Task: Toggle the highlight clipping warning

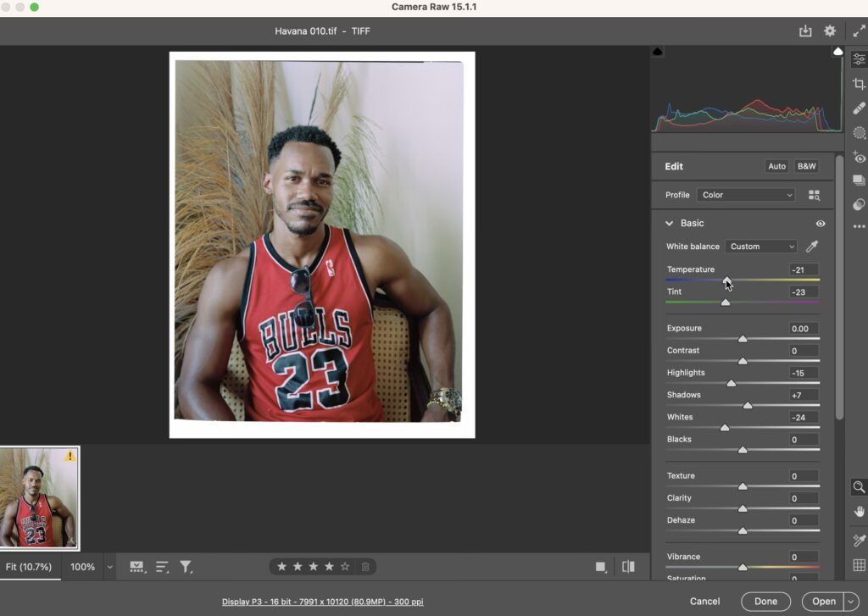Action: (837, 52)
